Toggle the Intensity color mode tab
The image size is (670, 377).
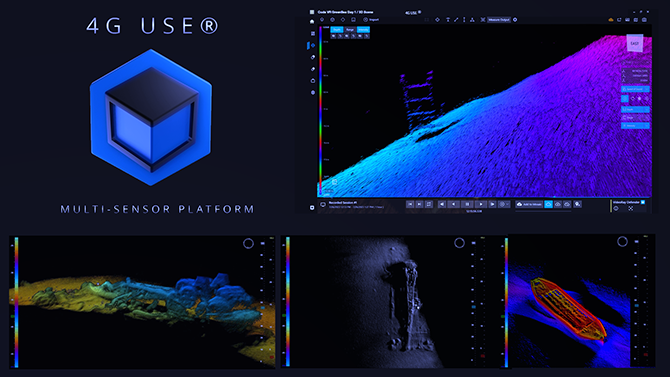(363, 30)
